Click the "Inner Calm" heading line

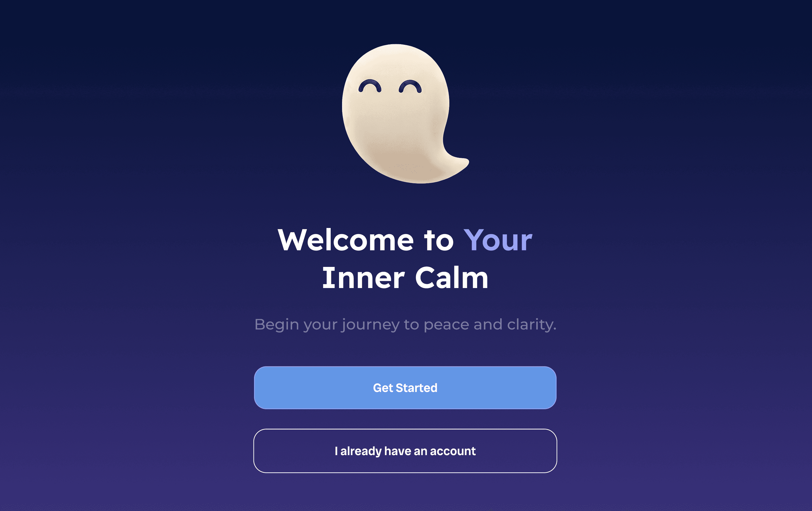pos(405,278)
